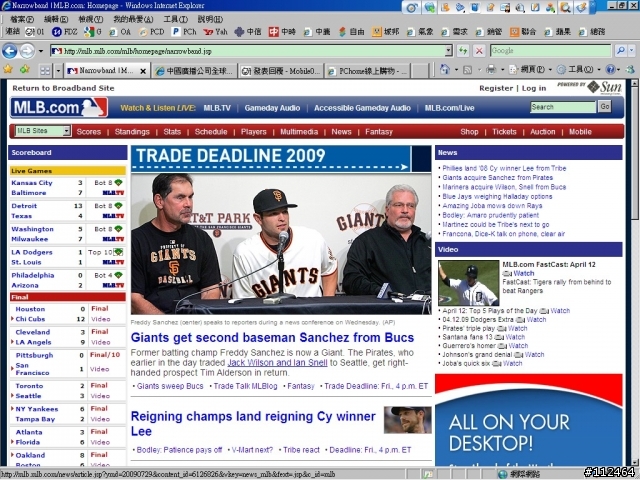
Task: Click the Fantasy nav link
Action: tap(378, 131)
